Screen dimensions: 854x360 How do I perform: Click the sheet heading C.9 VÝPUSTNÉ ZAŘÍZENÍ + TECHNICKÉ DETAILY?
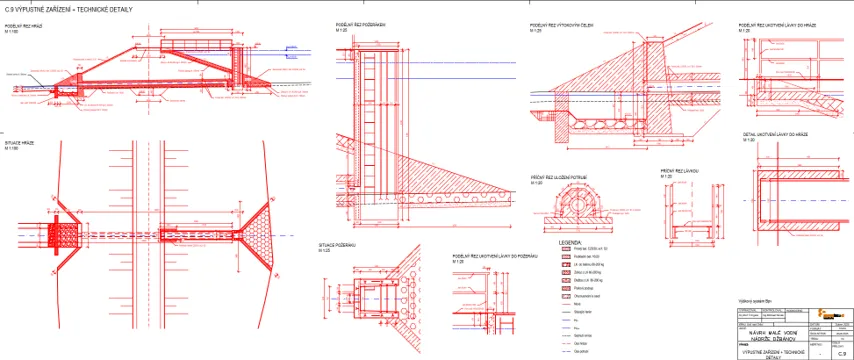(x=68, y=10)
